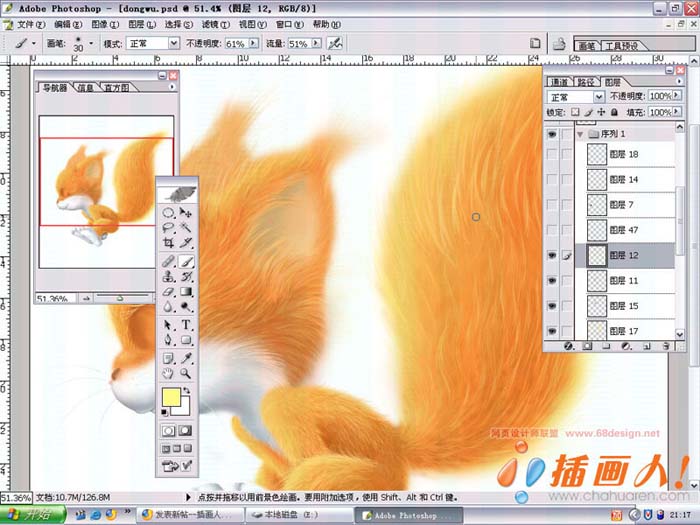Switch to 直方图 tab

[116, 88]
